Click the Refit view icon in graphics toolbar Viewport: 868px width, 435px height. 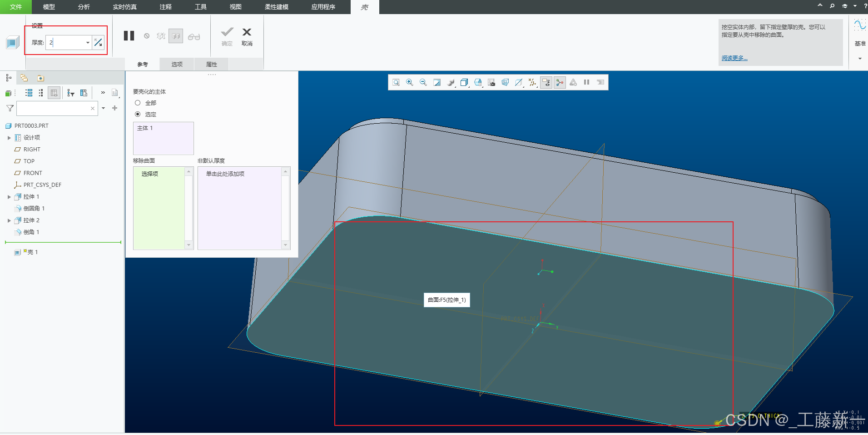pyautogui.click(x=396, y=82)
